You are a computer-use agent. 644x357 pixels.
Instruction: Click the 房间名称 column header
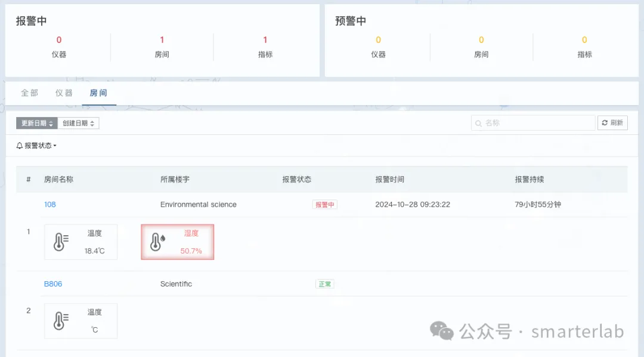tap(58, 179)
